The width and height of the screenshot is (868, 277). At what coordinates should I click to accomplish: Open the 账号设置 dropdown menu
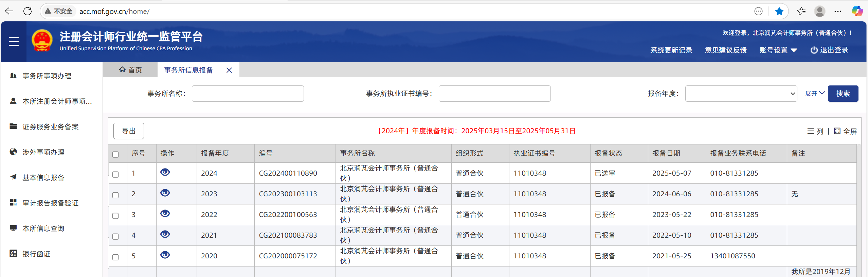coord(778,50)
